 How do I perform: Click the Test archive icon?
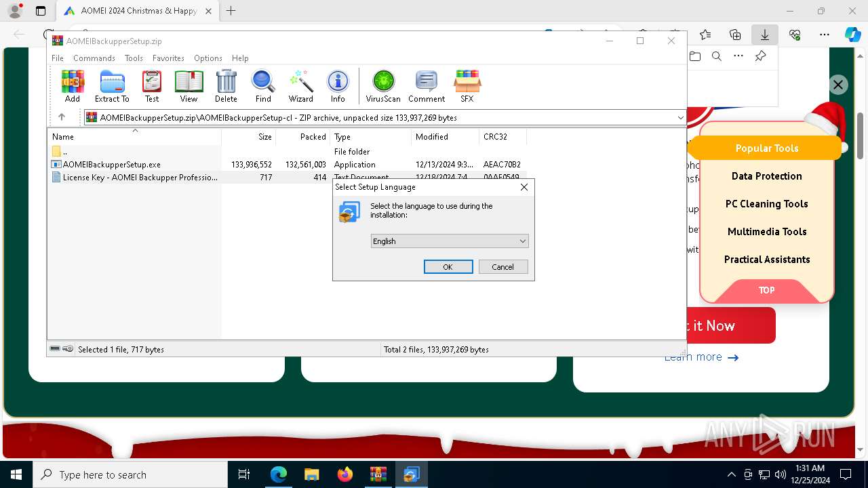point(152,86)
